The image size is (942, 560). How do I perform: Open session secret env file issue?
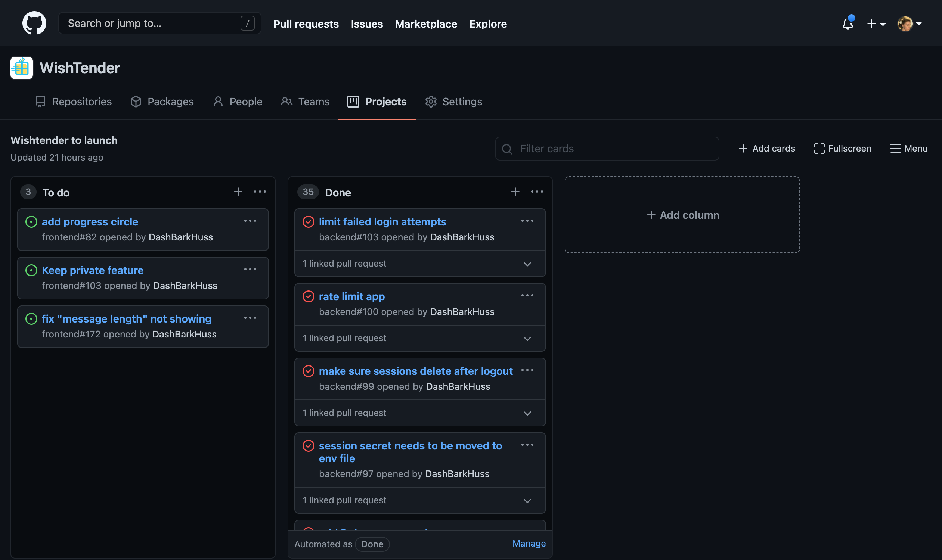[410, 452]
